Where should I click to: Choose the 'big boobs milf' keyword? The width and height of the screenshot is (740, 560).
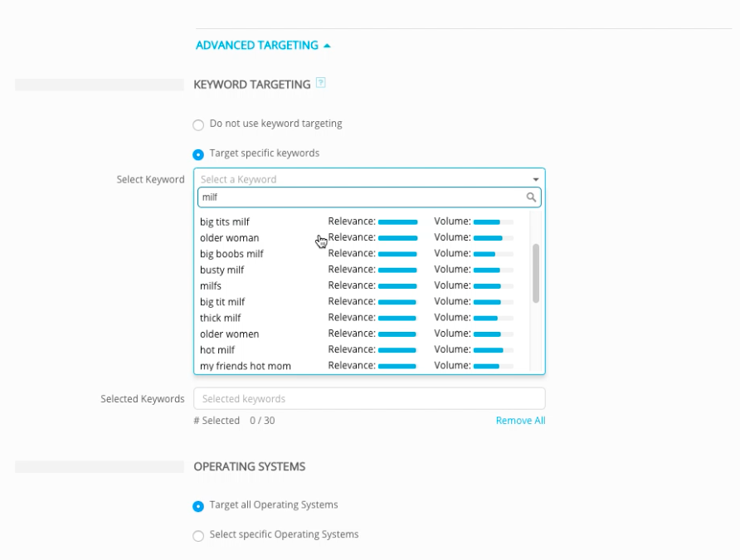point(231,254)
